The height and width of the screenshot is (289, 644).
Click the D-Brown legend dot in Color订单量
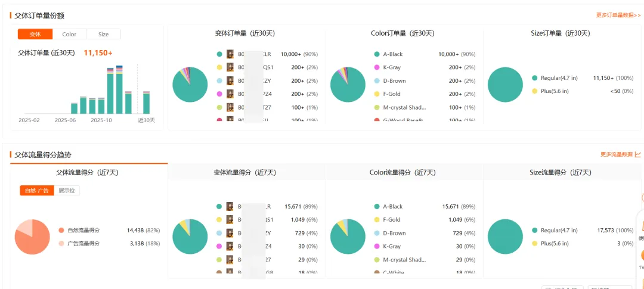[x=377, y=81]
